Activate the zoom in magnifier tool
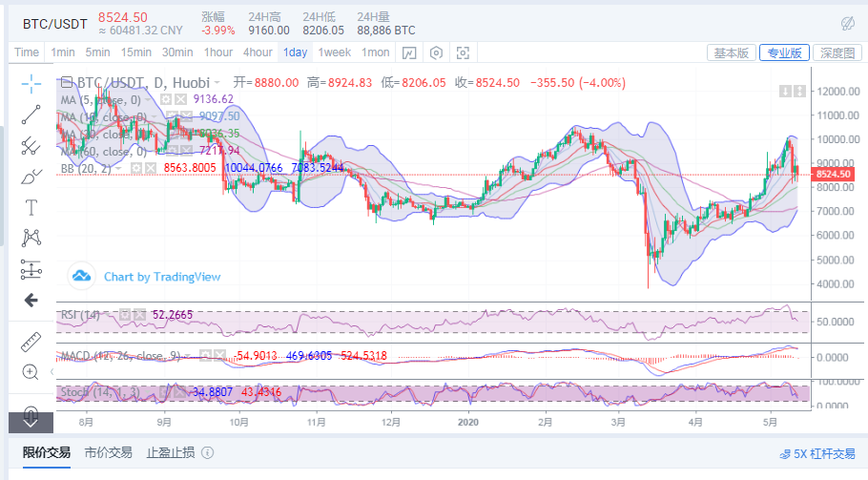The height and width of the screenshot is (480, 868). pos(31,371)
